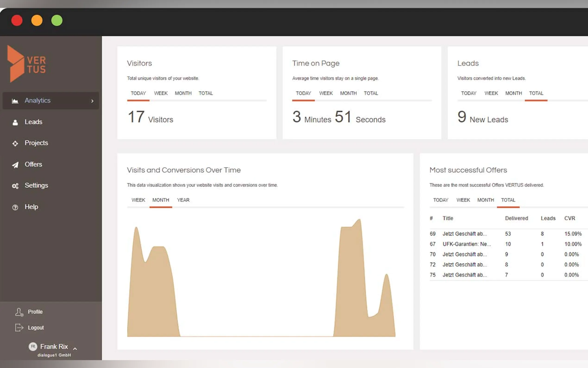The width and height of the screenshot is (588, 368).
Task: Click the Help question mark icon
Action: point(15,207)
